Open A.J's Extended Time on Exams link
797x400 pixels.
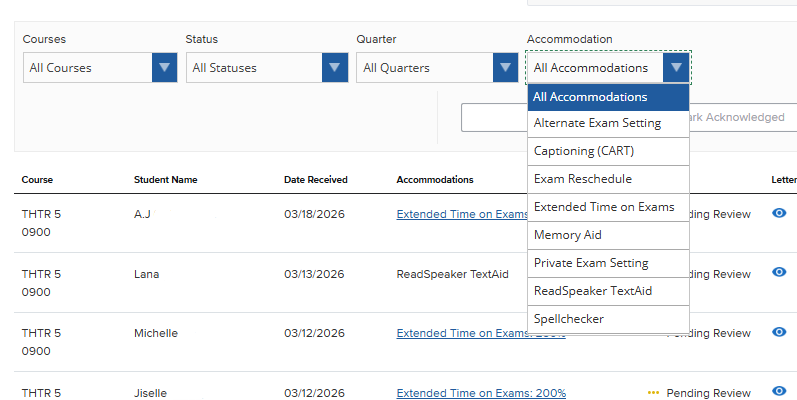click(x=462, y=214)
